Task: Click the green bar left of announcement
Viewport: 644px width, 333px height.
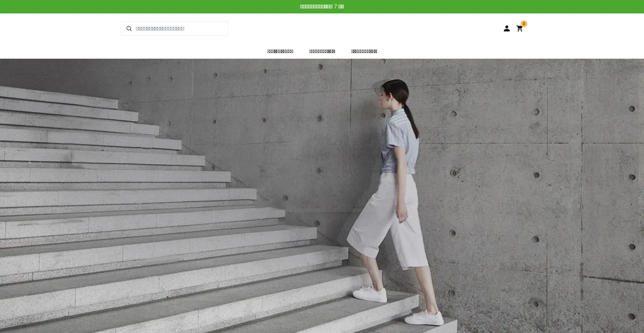Action: [134, 7]
